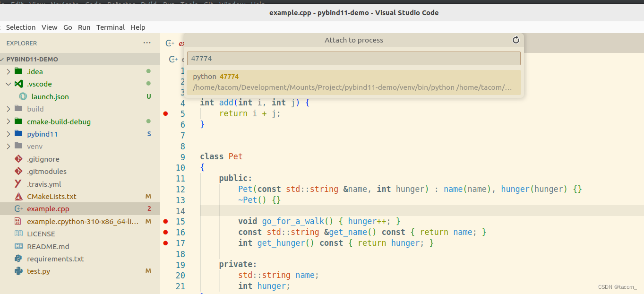Open the Terminal menu

111,27
